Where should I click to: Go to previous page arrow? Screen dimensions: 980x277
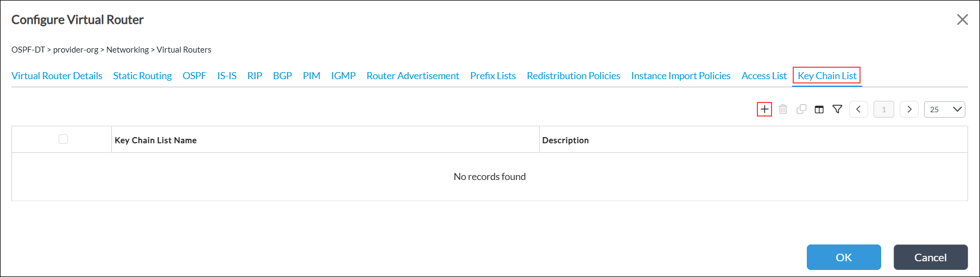[x=858, y=109]
